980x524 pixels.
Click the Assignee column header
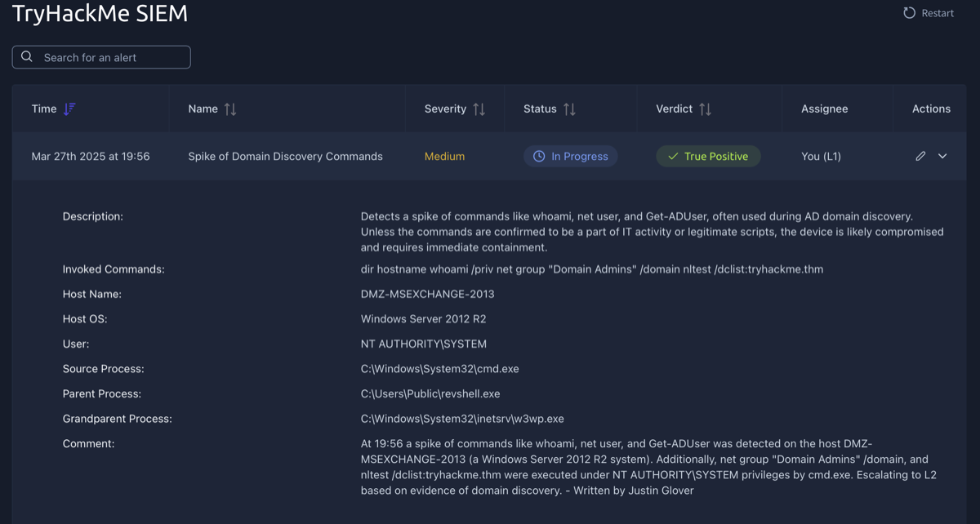825,108
